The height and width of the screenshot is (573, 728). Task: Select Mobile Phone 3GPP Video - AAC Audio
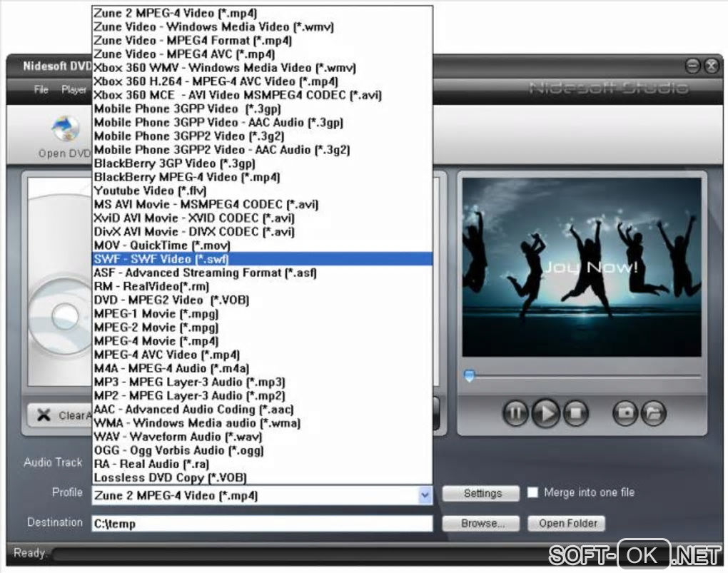[263, 123]
